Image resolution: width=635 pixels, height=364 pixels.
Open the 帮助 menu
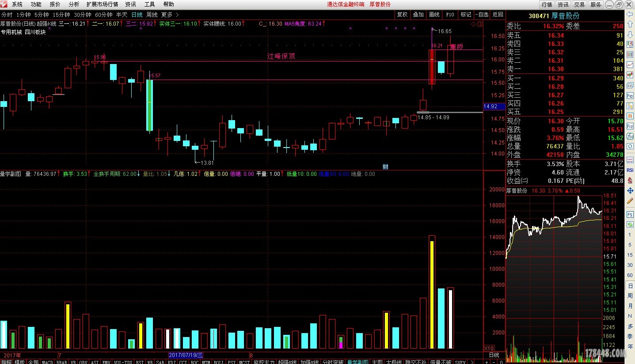[168, 4]
